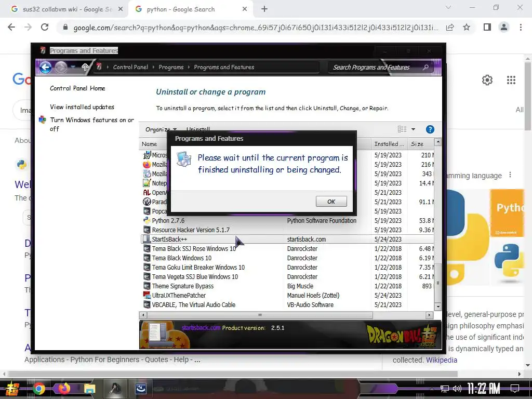The width and height of the screenshot is (532, 399).
Task: Open the Chrome profile avatar
Action: click(x=504, y=27)
